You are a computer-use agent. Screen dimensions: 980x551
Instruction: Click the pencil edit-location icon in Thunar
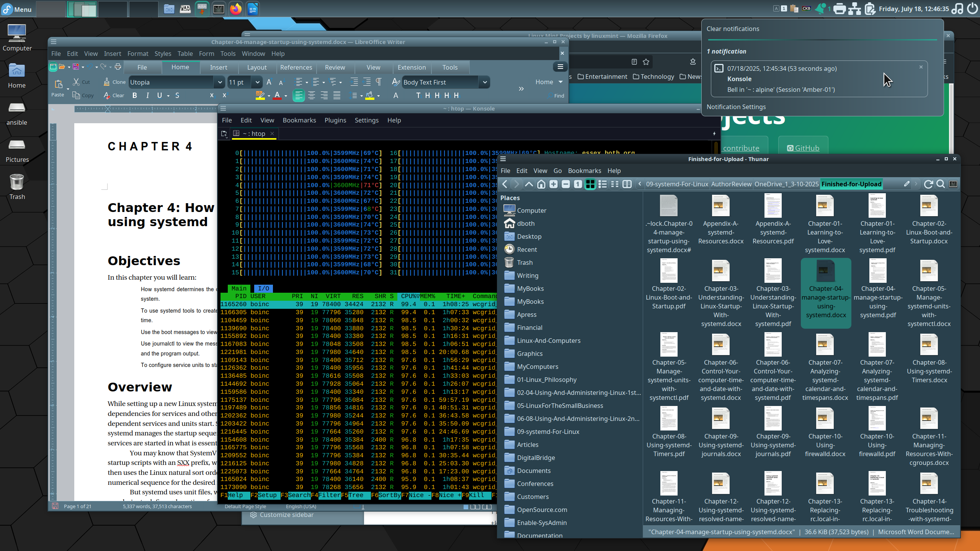(907, 184)
